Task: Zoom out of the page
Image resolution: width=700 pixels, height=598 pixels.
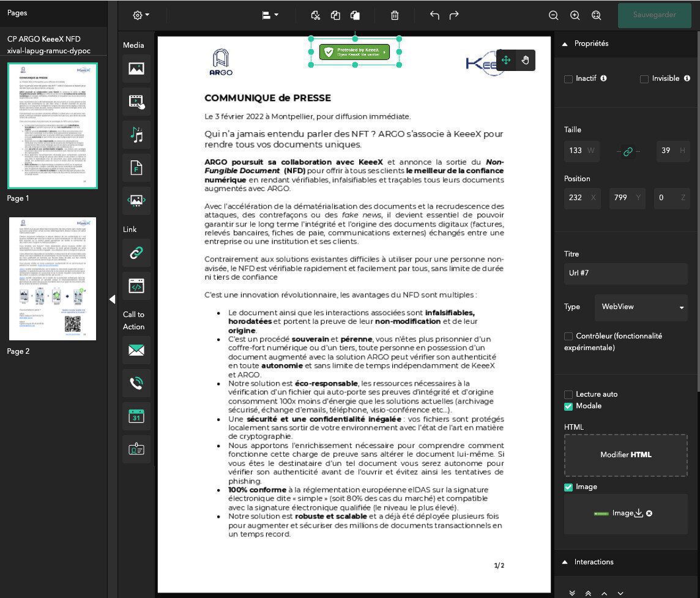Action: [554, 16]
